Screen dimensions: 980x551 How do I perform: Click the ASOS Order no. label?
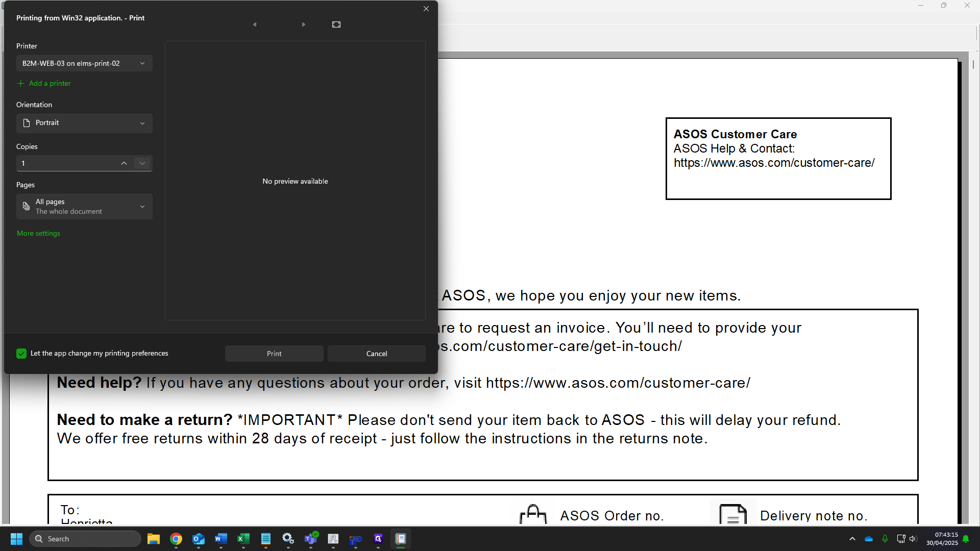point(612,516)
